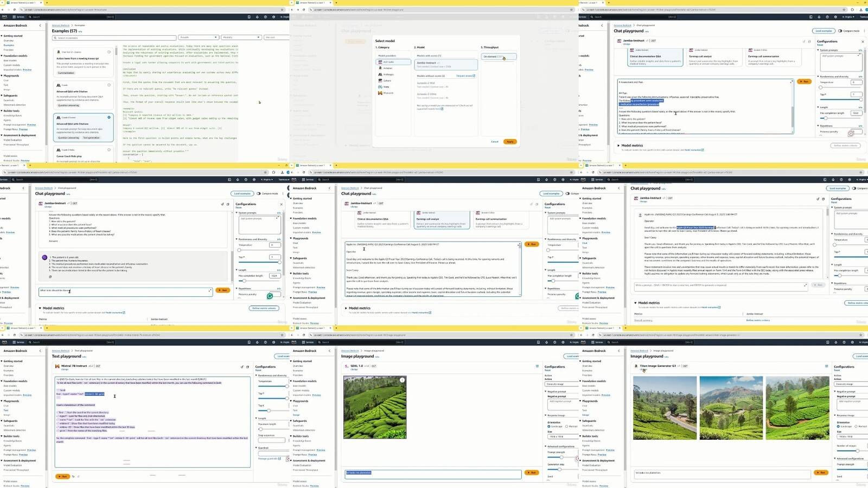Click Run beside Titan tea plantation prompt
Image resolution: width=868 pixels, height=488 pixels.
(x=821, y=473)
